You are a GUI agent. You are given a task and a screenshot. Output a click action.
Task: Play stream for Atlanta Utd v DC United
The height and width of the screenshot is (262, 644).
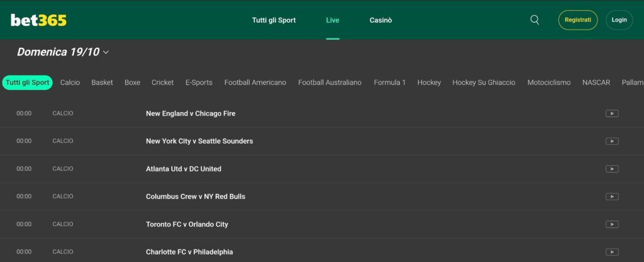612,169
